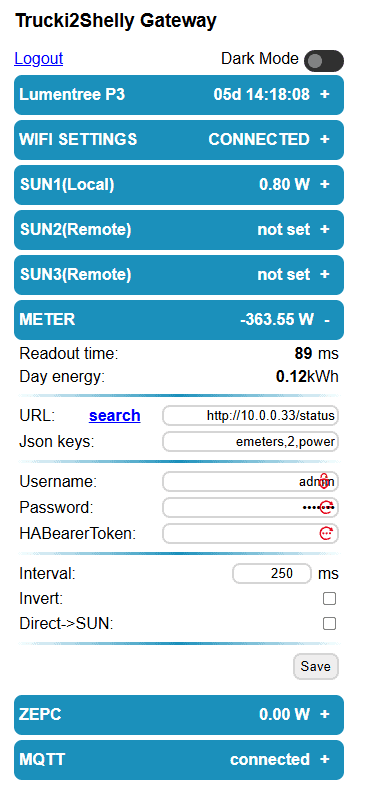The image size is (369, 797).
Task: Click the Day energy label
Action: click(62, 377)
